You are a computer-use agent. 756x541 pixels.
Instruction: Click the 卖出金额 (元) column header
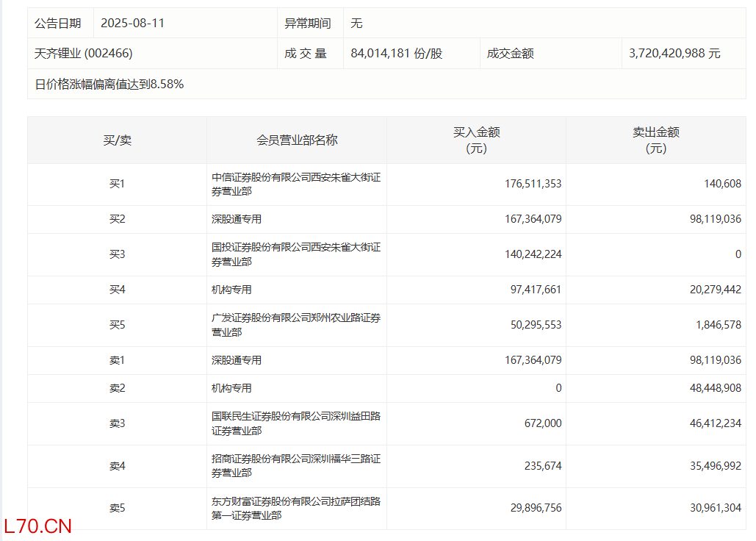pos(655,140)
